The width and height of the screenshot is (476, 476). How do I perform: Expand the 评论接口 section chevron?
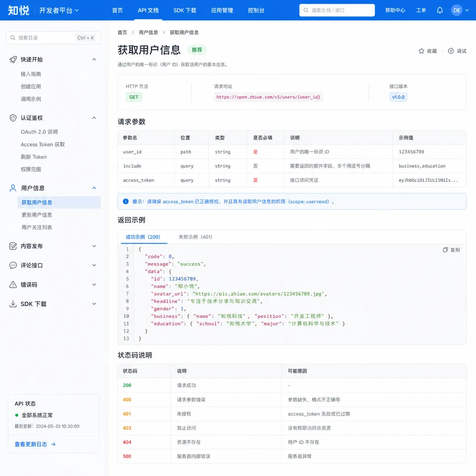pos(94,265)
